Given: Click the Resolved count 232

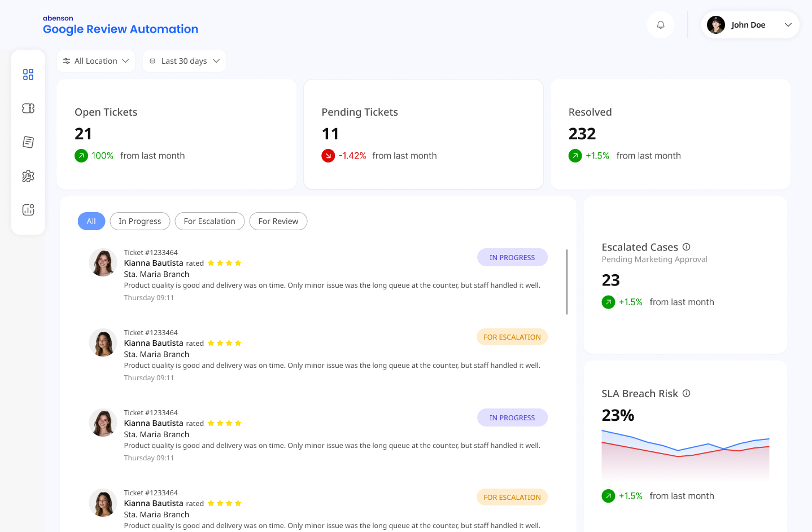Looking at the screenshot, I should pyautogui.click(x=582, y=134).
